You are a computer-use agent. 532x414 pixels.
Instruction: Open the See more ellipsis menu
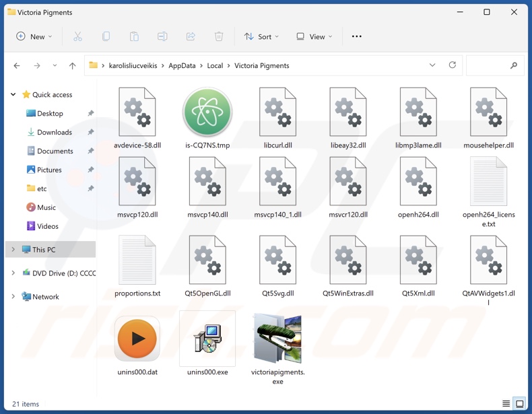357,36
